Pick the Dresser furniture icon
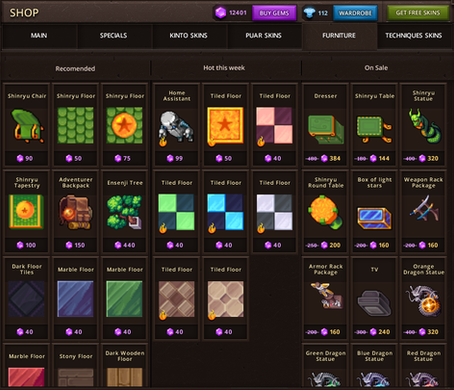454x390 pixels. tap(325, 129)
